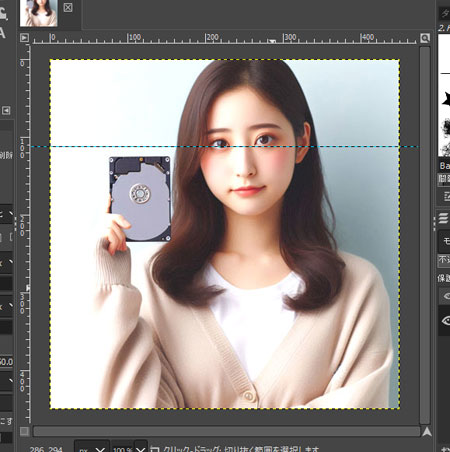Open the layer mode dropdown

[x=444, y=240]
